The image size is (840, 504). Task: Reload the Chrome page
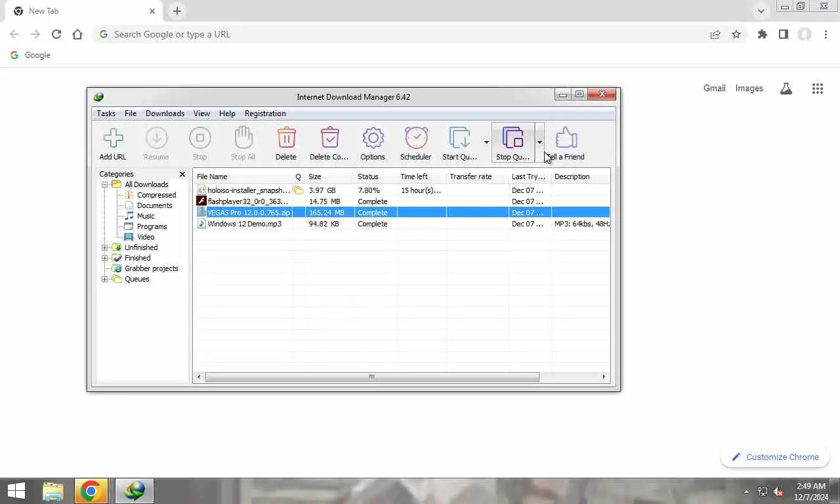point(56,34)
